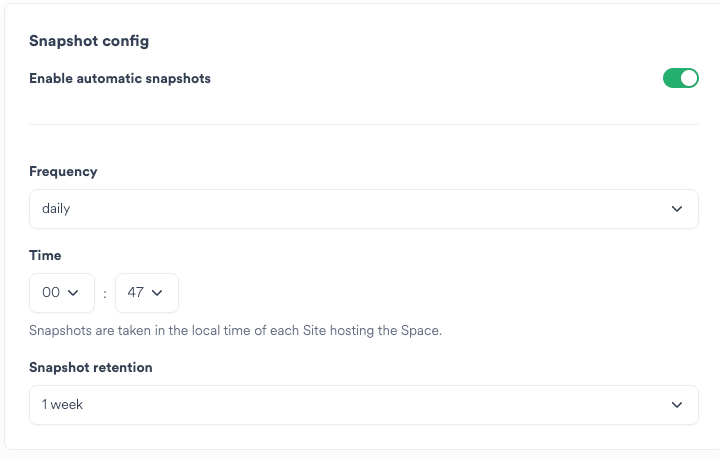This screenshot has width=720, height=459.
Task: Open the minute selector dropdown
Action: tap(147, 293)
